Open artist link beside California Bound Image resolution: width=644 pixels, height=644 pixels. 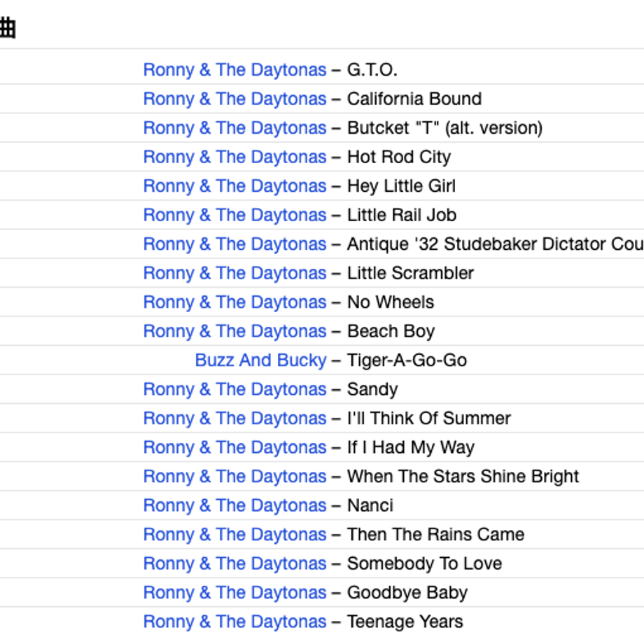(234, 99)
